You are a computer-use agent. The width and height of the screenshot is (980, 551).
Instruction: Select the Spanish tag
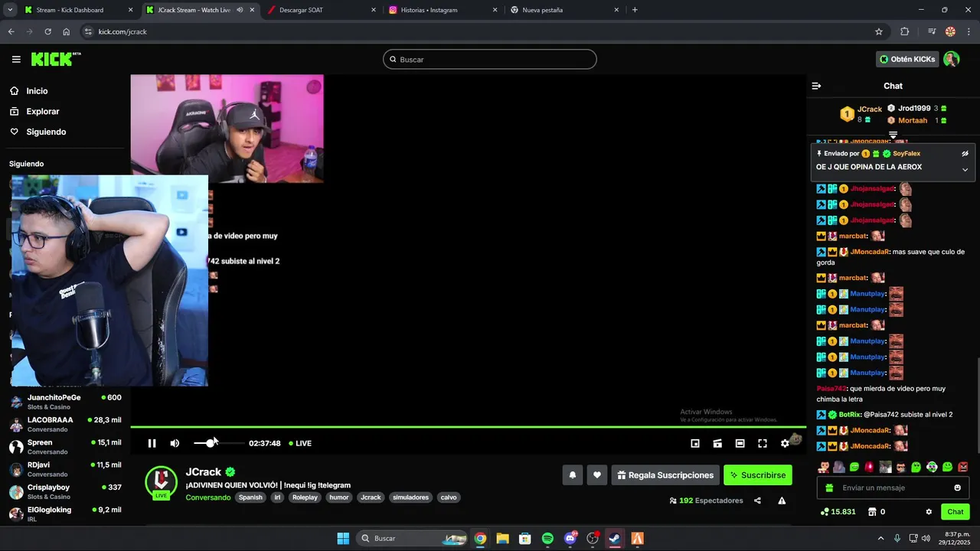tap(250, 497)
